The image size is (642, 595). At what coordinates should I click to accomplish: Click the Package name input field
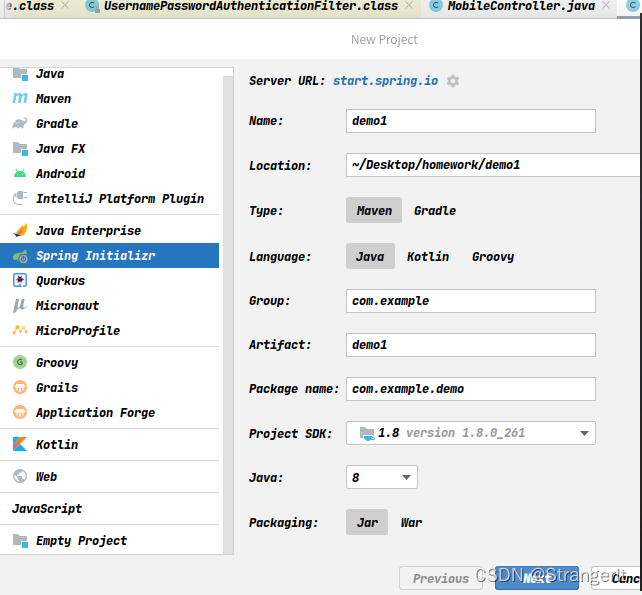click(470, 389)
